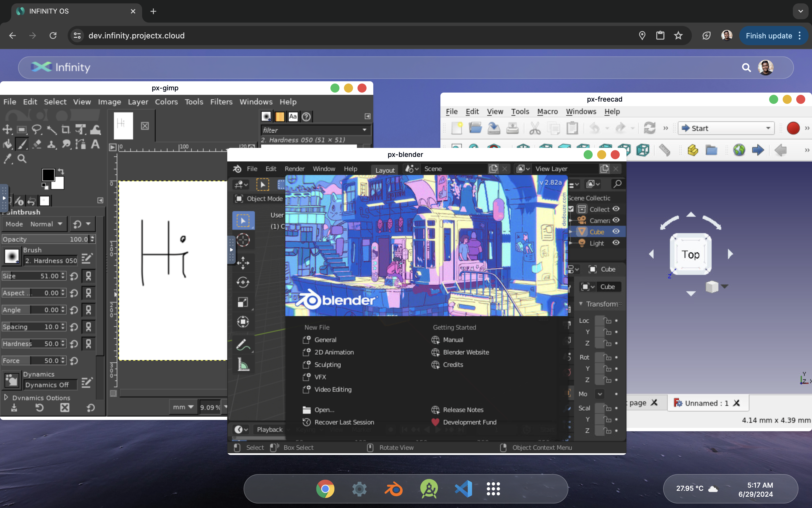Image resolution: width=812 pixels, height=508 pixels.
Task: Open the app grid launcher in dock
Action: pos(493,489)
